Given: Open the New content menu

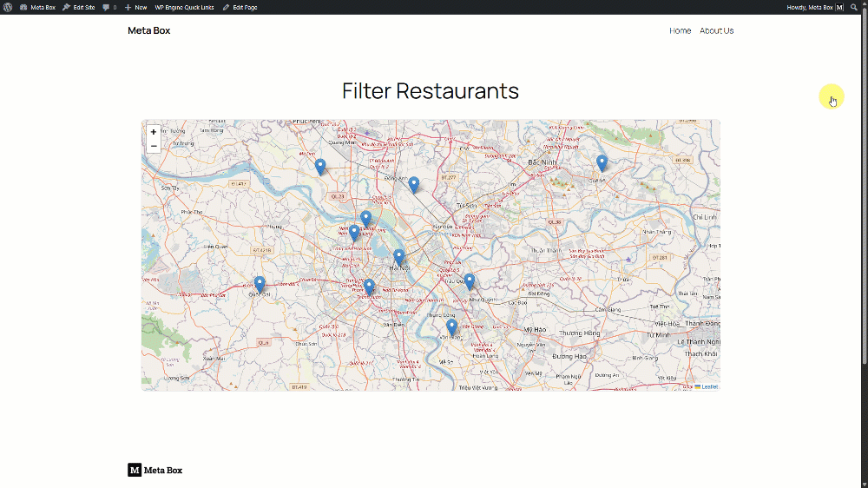Looking at the screenshot, I should 135,7.
